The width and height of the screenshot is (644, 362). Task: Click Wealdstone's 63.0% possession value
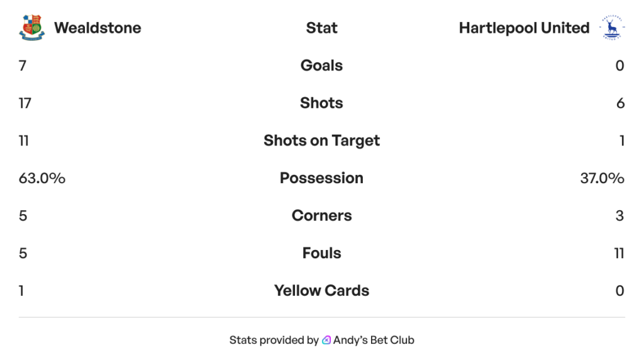(42, 178)
